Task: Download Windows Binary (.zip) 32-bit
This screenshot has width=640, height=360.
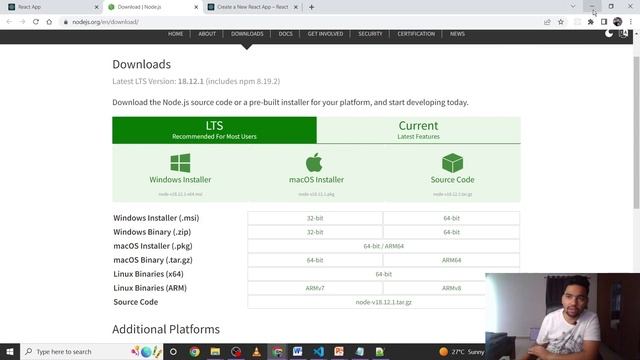Action: coord(315,232)
